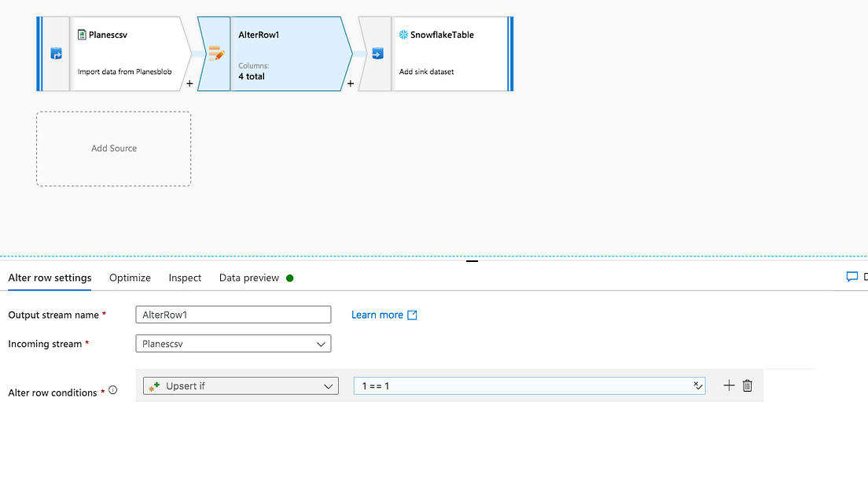The width and height of the screenshot is (868, 483).
Task: Open the Incoming stream dropdown
Action: [x=320, y=344]
